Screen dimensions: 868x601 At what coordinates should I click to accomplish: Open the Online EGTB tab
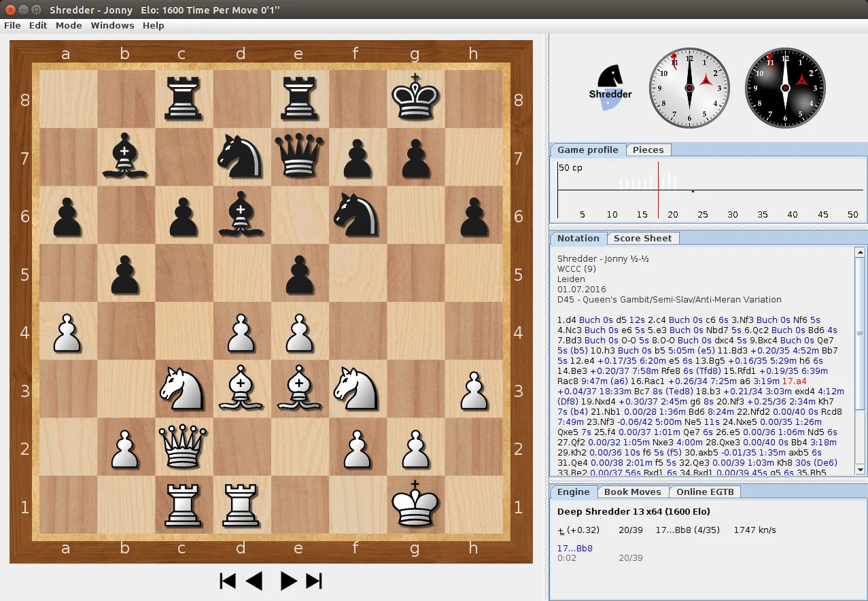(x=705, y=492)
